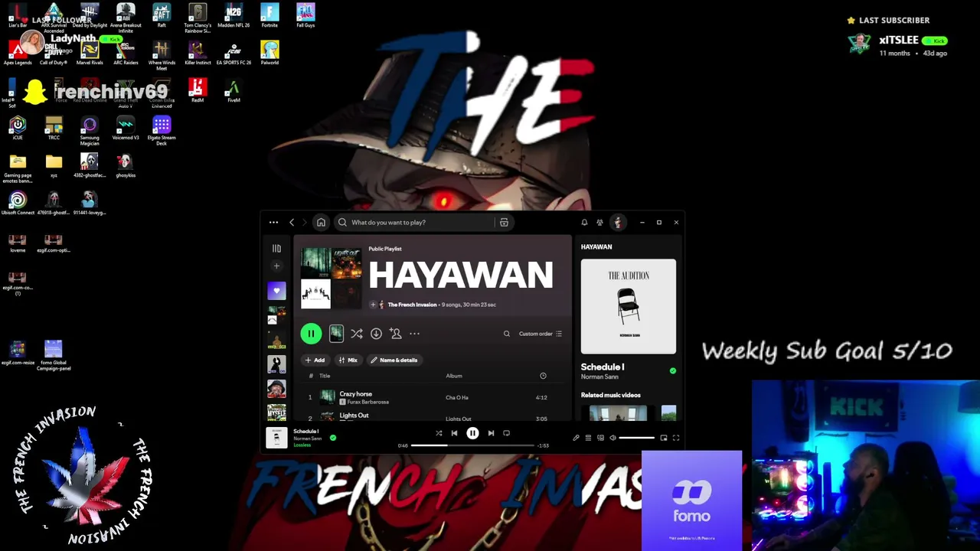Invite collaborators to the HAYAWAN playlist
This screenshot has height=551, width=980.
(396, 334)
